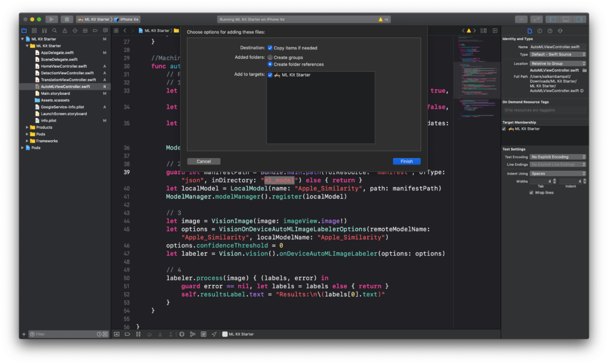This screenshot has height=364, width=608.
Task: Open the Project navigator folder icon
Action: (x=24, y=31)
